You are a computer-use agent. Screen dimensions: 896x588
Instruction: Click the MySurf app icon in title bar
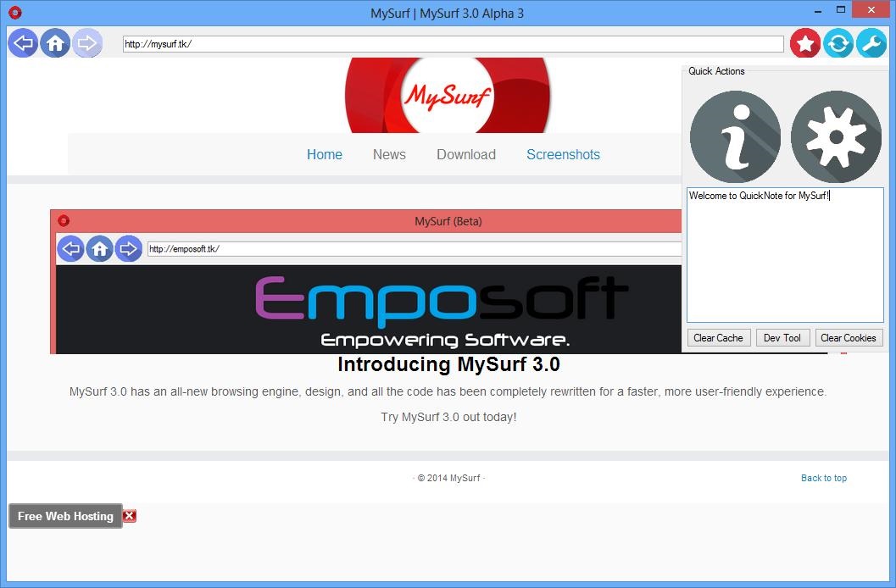click(15, 12)
